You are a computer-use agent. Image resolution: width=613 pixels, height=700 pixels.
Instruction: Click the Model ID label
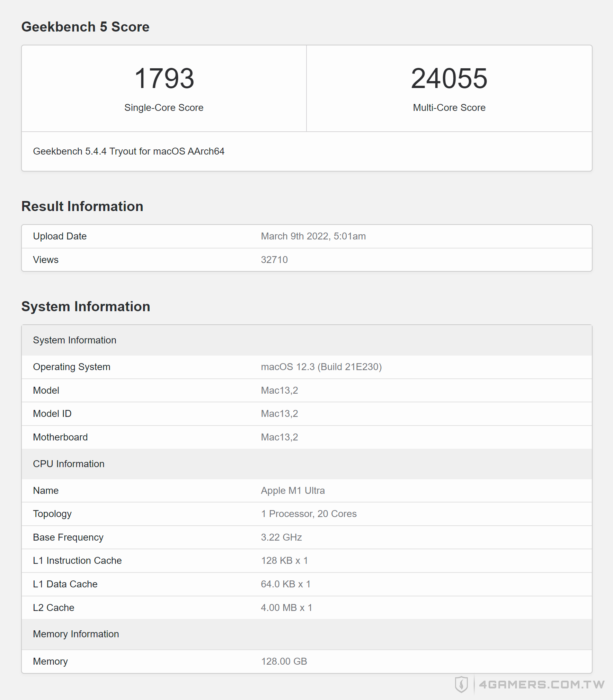52,414
